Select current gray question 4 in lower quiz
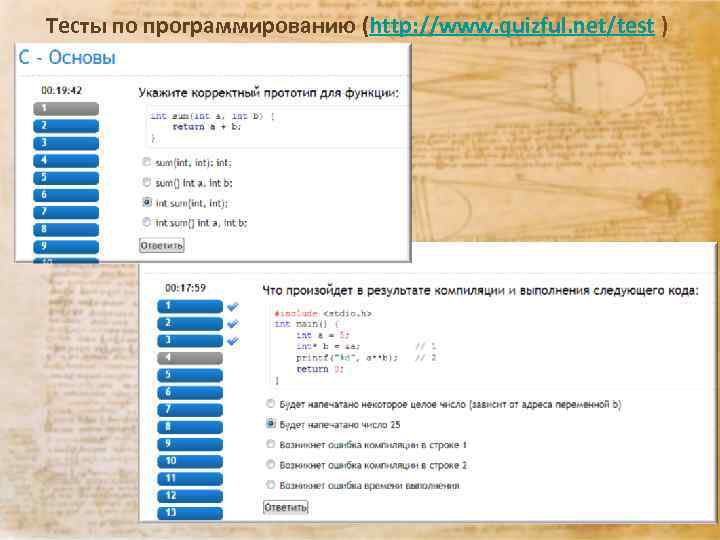 pyautogui.click(x=190, y=358)
